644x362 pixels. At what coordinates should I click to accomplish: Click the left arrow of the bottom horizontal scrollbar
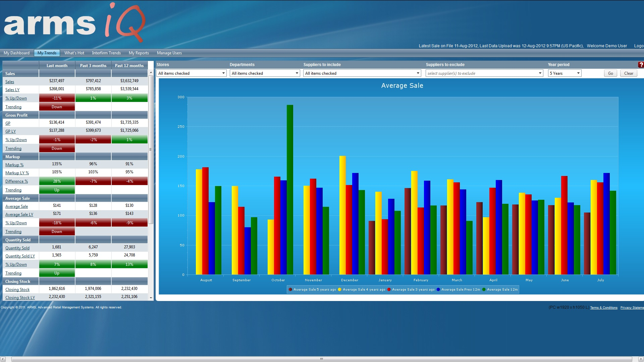3,359
